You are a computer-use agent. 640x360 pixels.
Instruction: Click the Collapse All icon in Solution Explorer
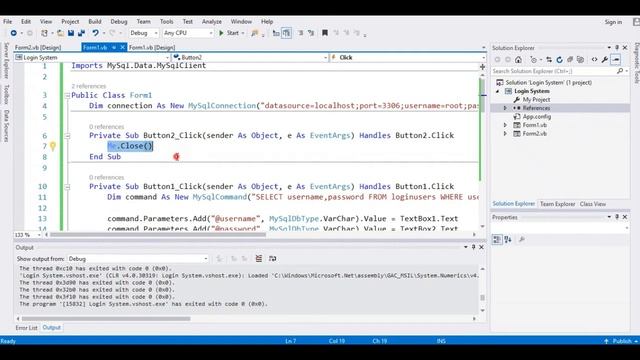click(570, 60)
